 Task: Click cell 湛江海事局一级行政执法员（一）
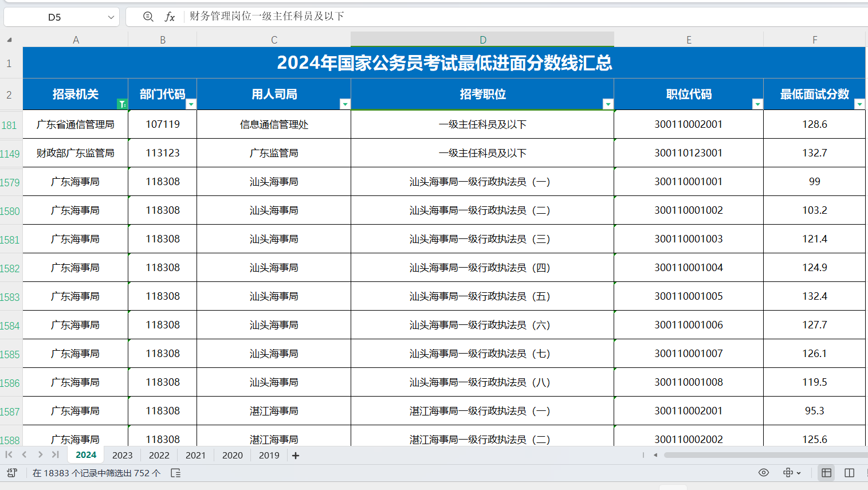click(482, 411)
